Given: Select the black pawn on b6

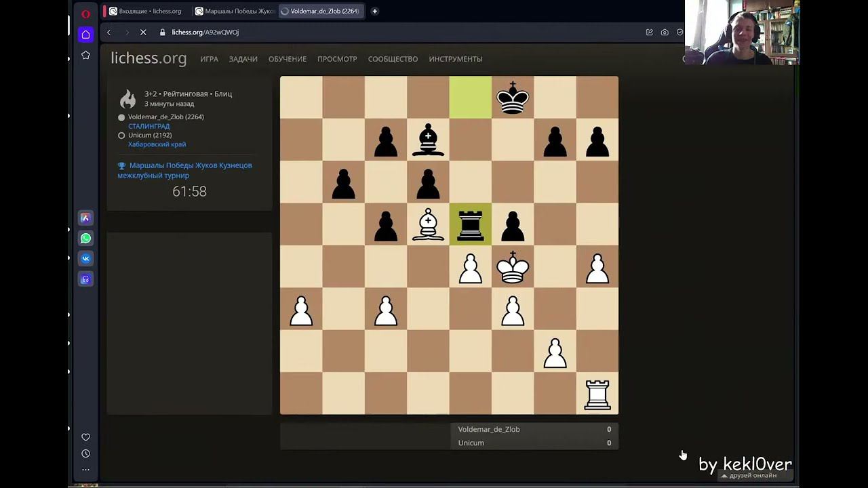Looking at the screenshot, I should (344, 182).
